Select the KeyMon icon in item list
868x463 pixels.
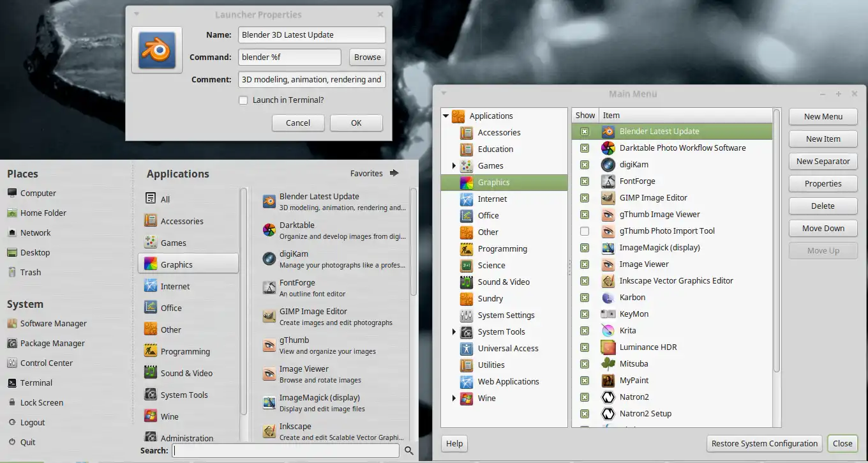click(608, 314)
